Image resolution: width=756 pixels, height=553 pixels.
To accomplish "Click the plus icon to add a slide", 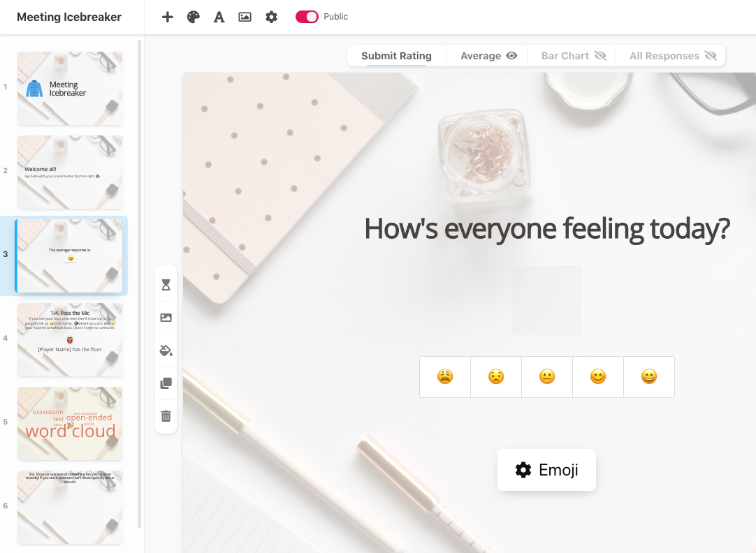I will 167,17.
